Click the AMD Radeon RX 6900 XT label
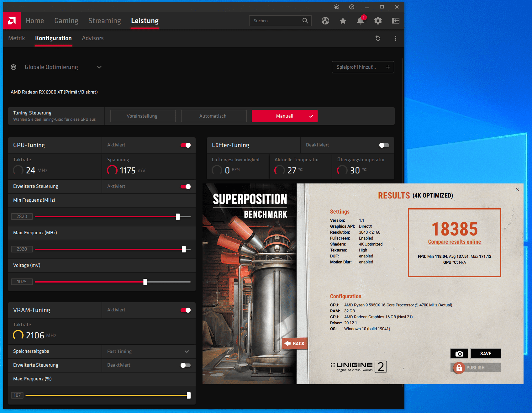 pos(54,92)
